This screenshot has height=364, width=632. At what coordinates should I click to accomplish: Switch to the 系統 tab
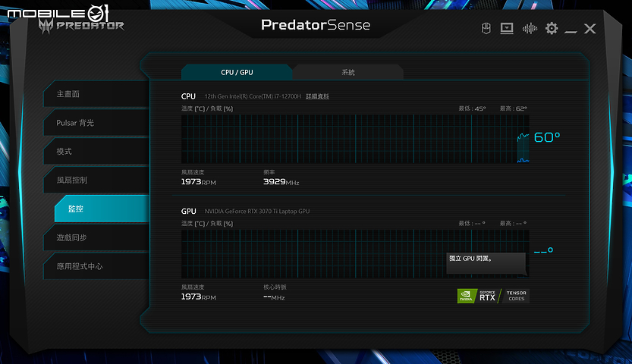coord(348,72)
